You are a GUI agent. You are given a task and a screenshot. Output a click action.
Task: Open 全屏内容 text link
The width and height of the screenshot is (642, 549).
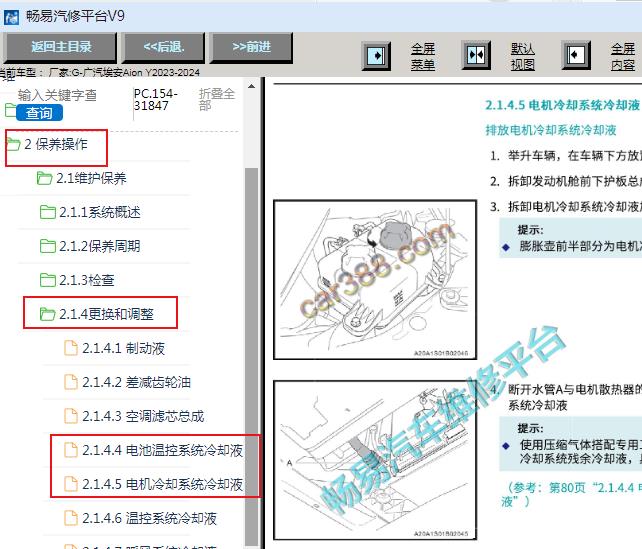623,56
